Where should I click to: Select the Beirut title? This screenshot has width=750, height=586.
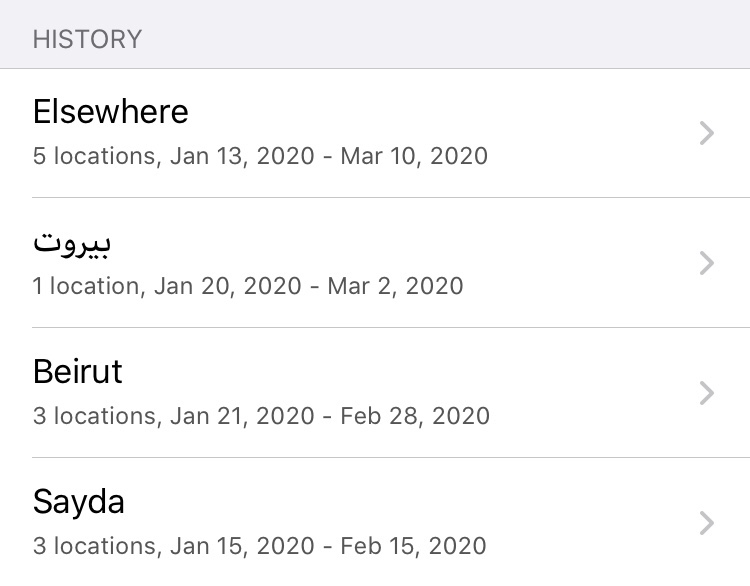pos(78,372)
